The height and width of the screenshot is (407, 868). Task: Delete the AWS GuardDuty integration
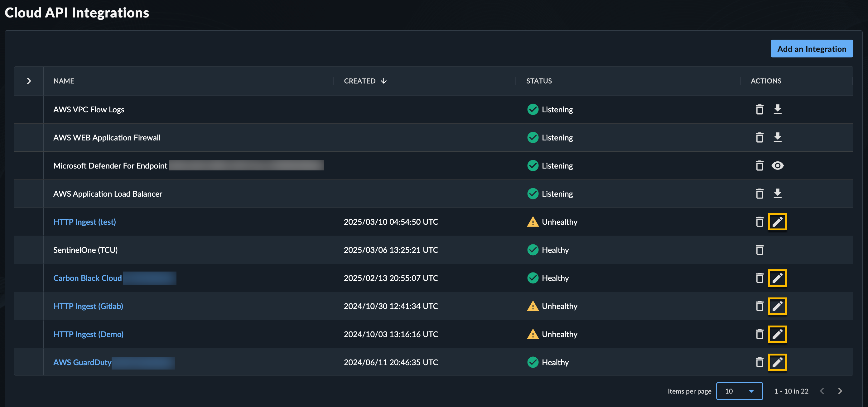[759, 362]
